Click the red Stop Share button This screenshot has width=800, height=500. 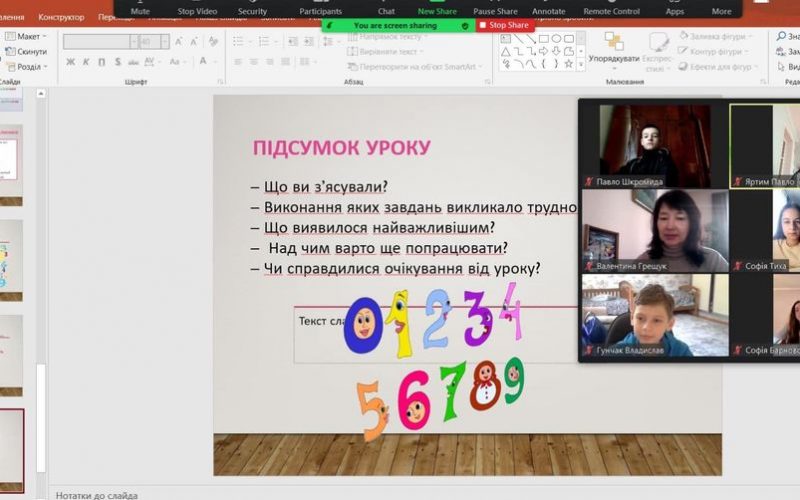click(x=503, y=25)
